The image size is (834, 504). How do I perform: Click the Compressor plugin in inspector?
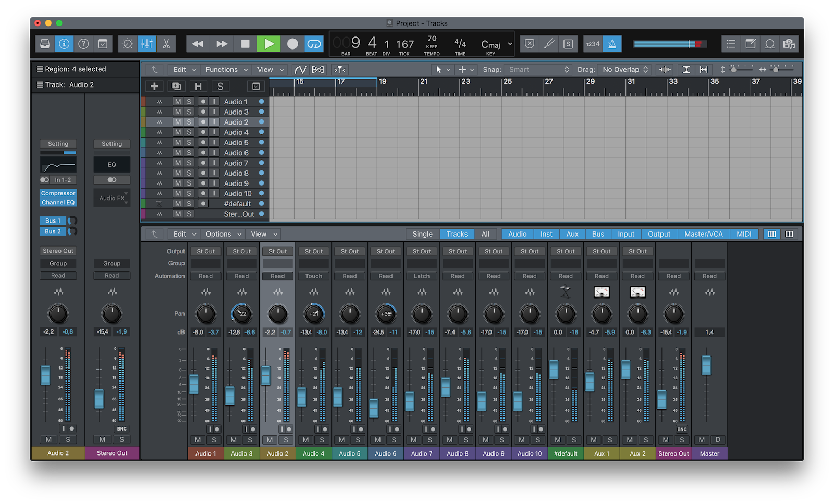coord(58,193)
